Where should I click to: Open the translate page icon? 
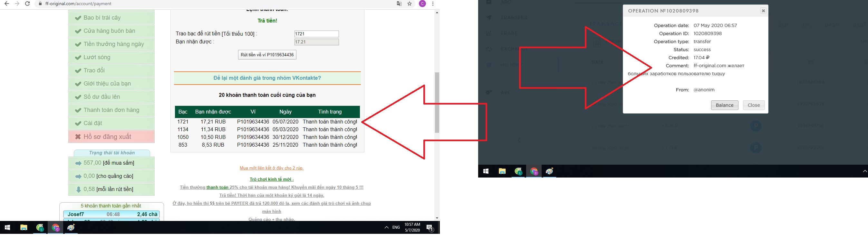pyautogui.click(x=399, y=4)
